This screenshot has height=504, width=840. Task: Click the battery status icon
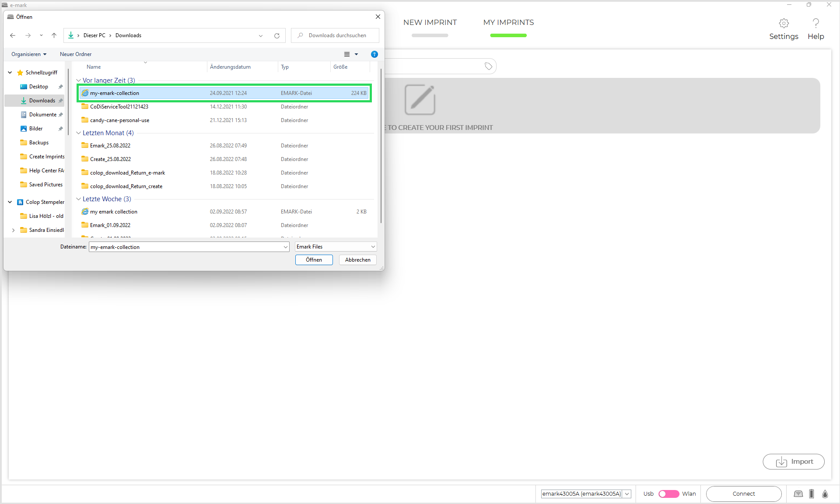pyautogui.click(x=812, y=494)
